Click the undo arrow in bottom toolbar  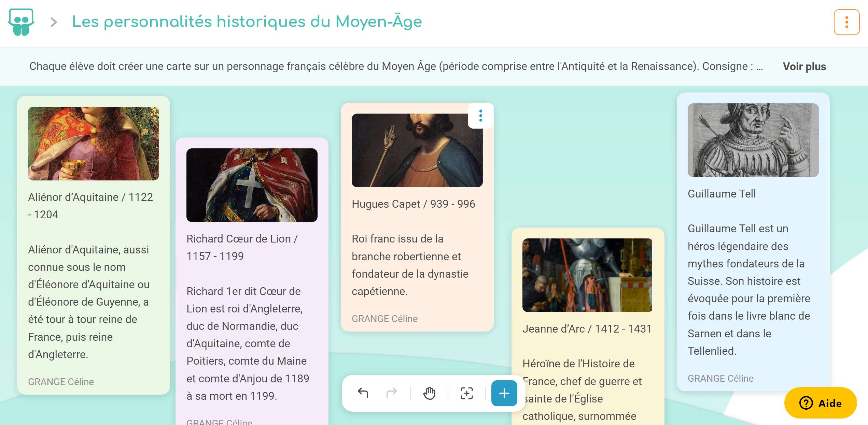click(363, 393)
